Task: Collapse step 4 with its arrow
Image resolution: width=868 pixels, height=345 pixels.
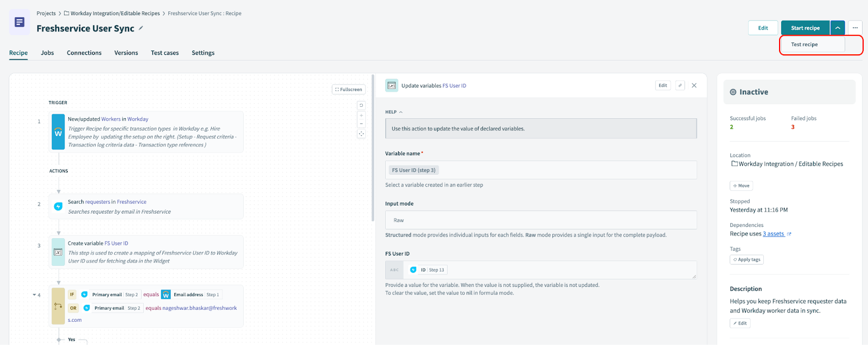Action: tap(34, 295)
